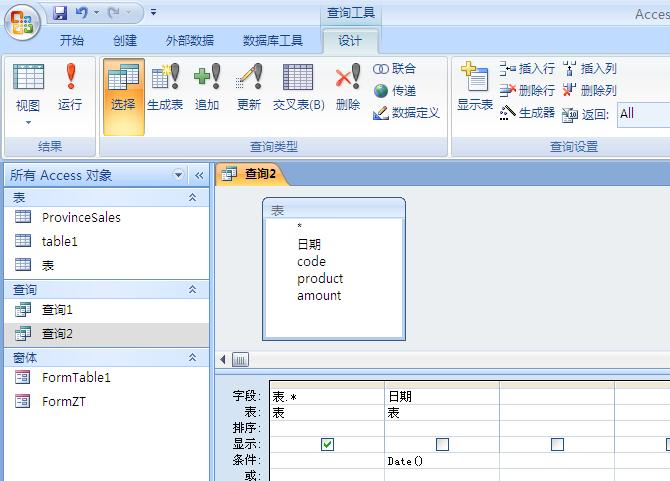Switch to the 创建 ribbon tab
The height and width of the screenshot is (481, 670).
(x=125, y=41)
